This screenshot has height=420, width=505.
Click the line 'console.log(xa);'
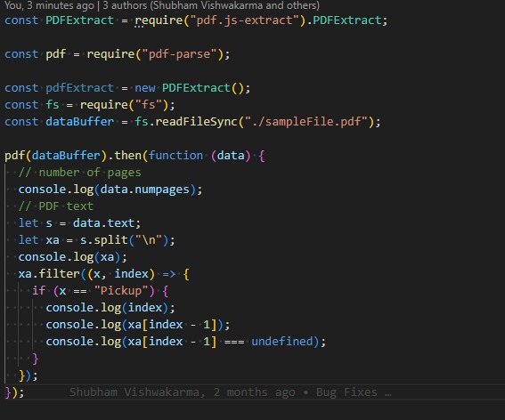pyautogui.click(x=73, y=257)
